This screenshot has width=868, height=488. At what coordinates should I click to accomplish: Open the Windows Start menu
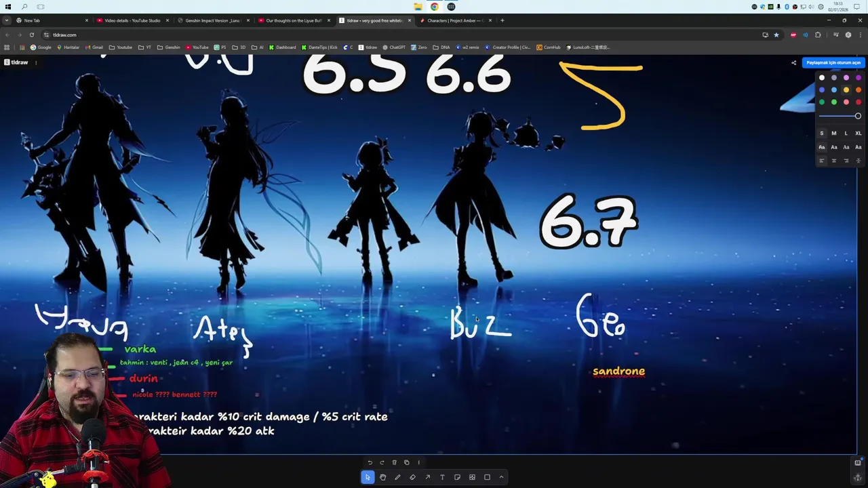(x=8, y=7)
